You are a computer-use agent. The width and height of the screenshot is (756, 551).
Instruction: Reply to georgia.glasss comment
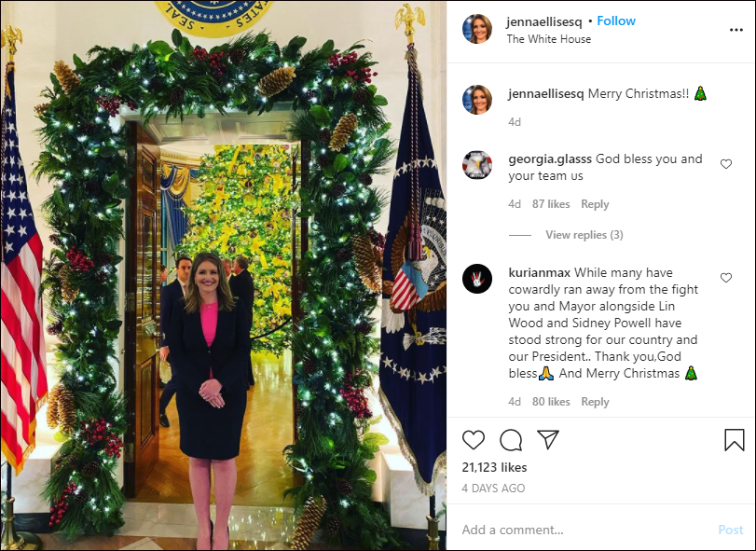pos(595,204)
